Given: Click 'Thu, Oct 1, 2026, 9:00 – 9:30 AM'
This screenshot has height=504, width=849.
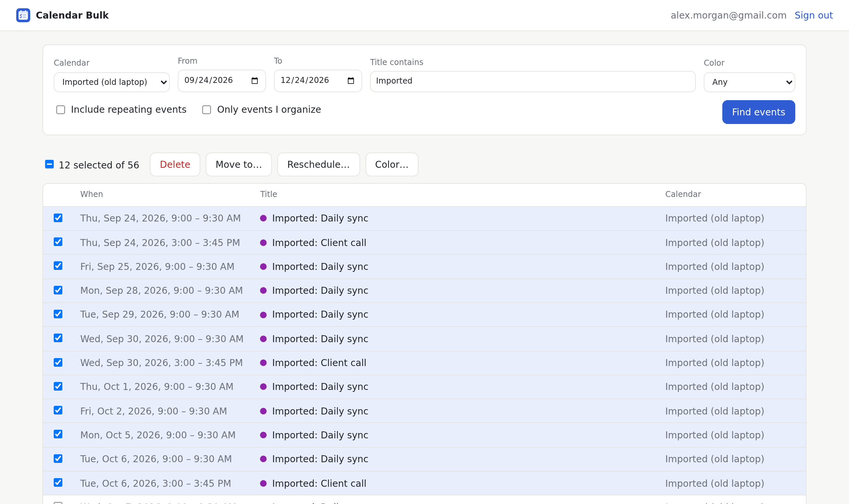Looking at the screenshot, I should coord(157,387).
